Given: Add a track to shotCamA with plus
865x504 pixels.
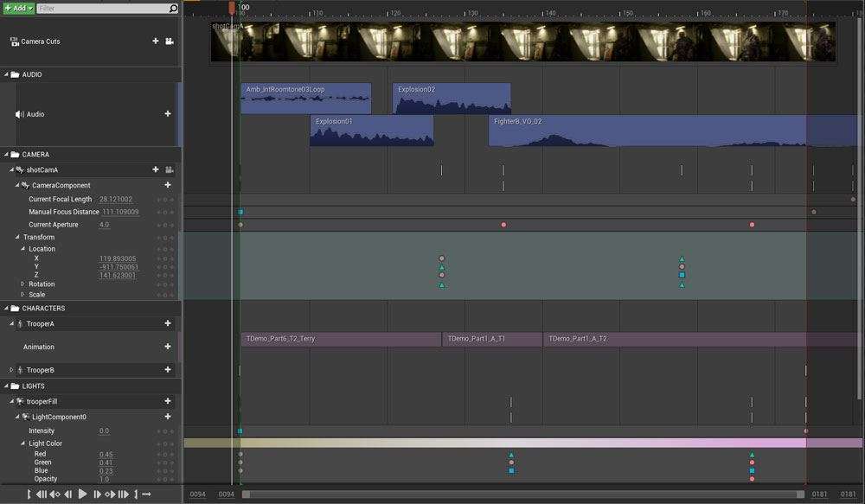Looking at the screenshot, I should (156, 169).
